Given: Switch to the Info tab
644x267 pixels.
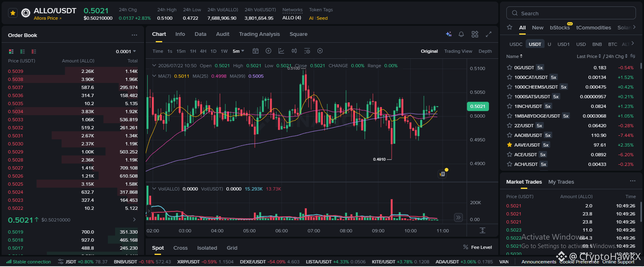Looking at the screenshot, I should 180,34.
